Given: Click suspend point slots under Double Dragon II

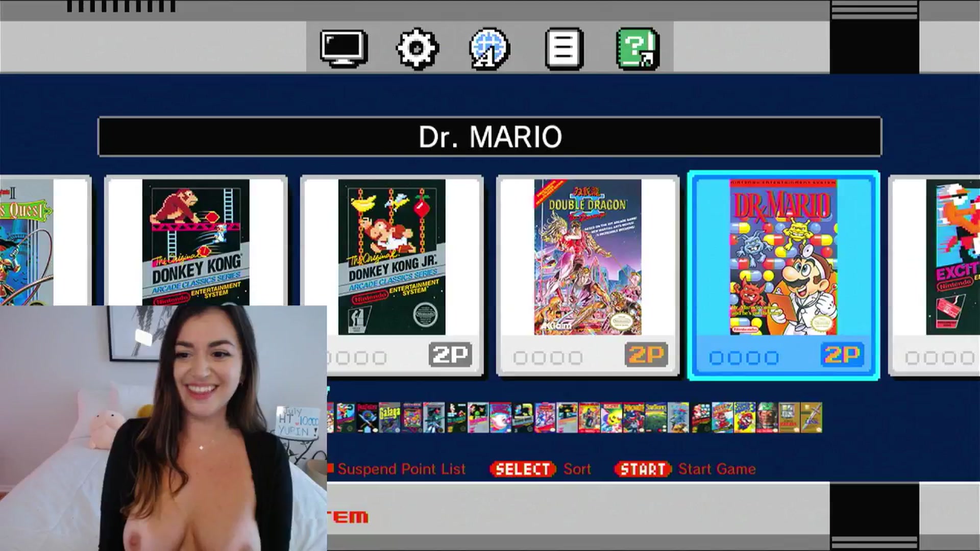Looking at the screenshot, I should point(548,358).
